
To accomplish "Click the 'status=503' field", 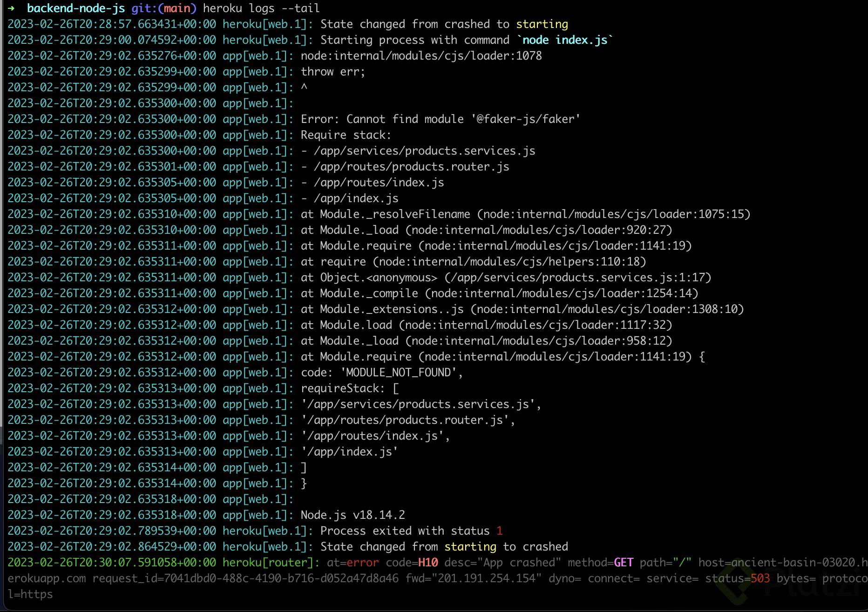I will coord(738,578).
